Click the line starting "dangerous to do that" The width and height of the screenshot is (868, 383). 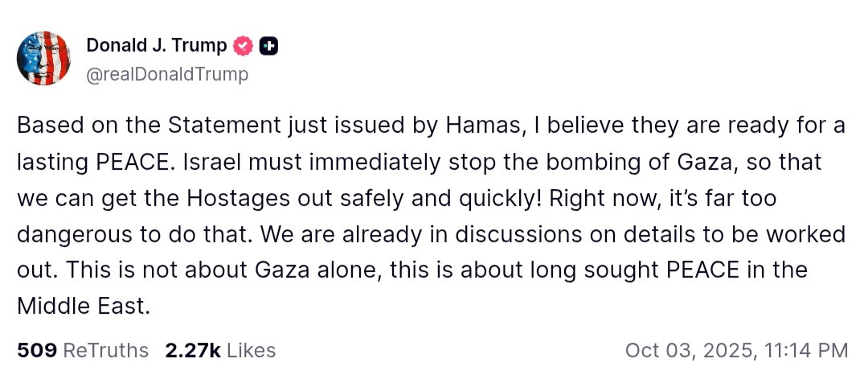point(432,234)
